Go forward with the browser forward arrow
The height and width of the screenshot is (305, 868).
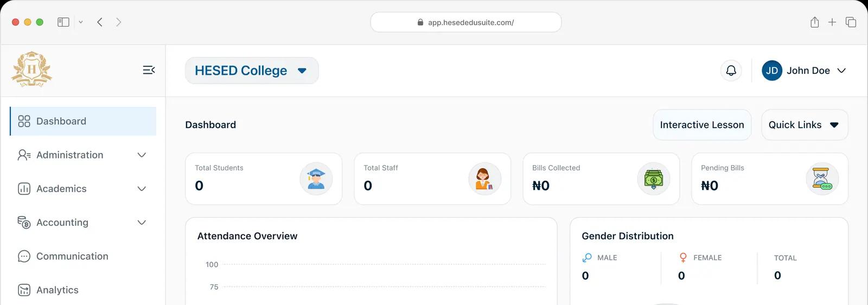pos(118,22)
